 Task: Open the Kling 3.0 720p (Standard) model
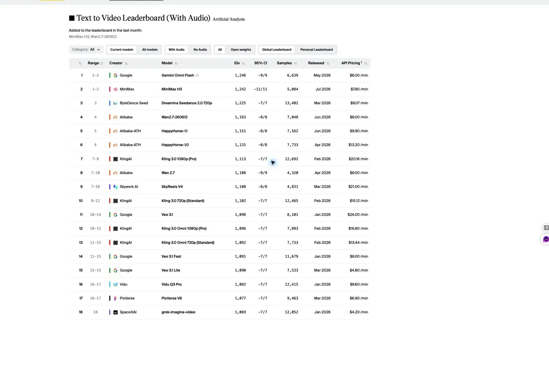click(x=183, y=201)
